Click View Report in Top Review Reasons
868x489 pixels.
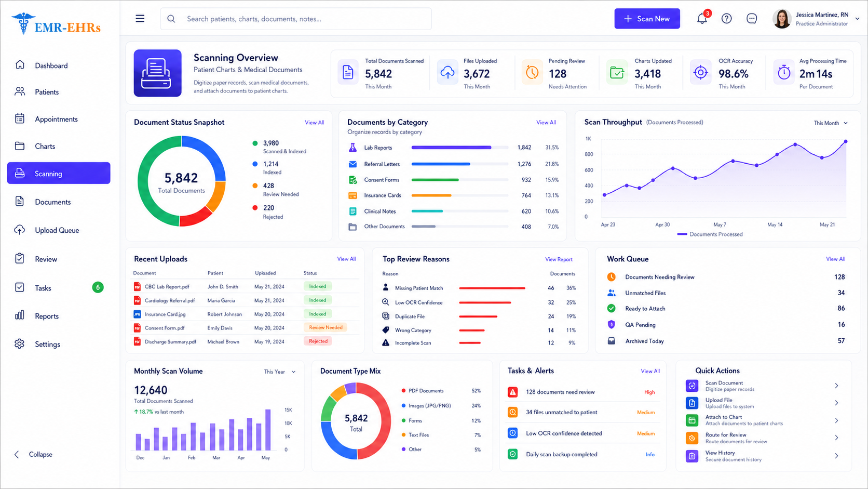559,259
